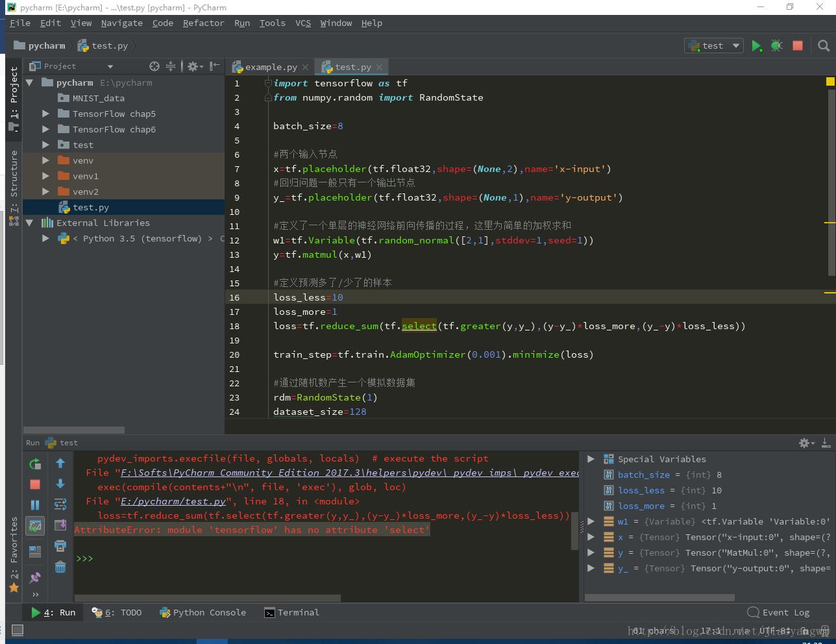Image resolution: width=836 pixels, height=644 pixels.
Task: Collapse all in the Project panel
Action: point(171,66)
